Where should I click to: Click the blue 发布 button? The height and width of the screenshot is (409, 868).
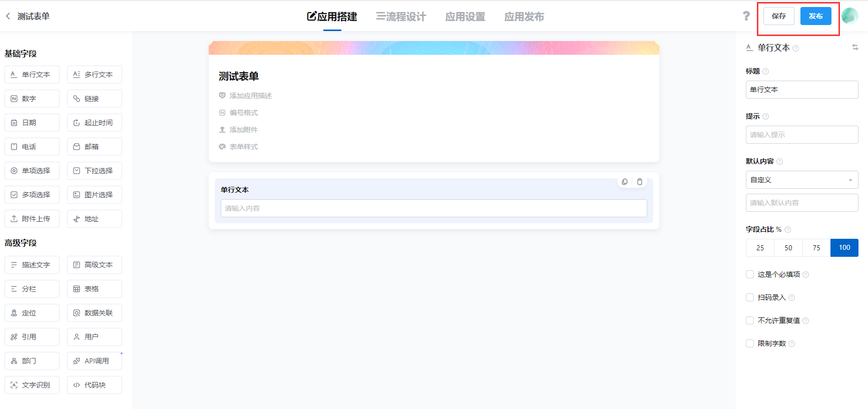click(816, 16)
